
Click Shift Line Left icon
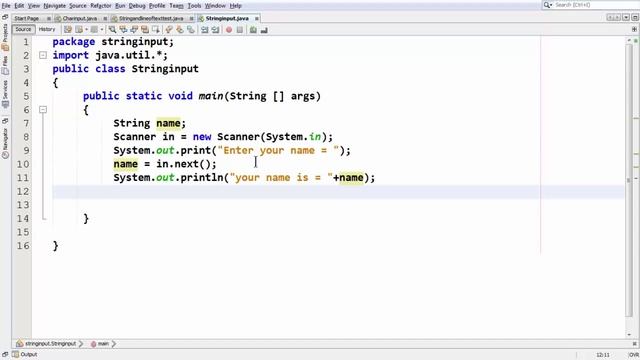pos(204,30)
